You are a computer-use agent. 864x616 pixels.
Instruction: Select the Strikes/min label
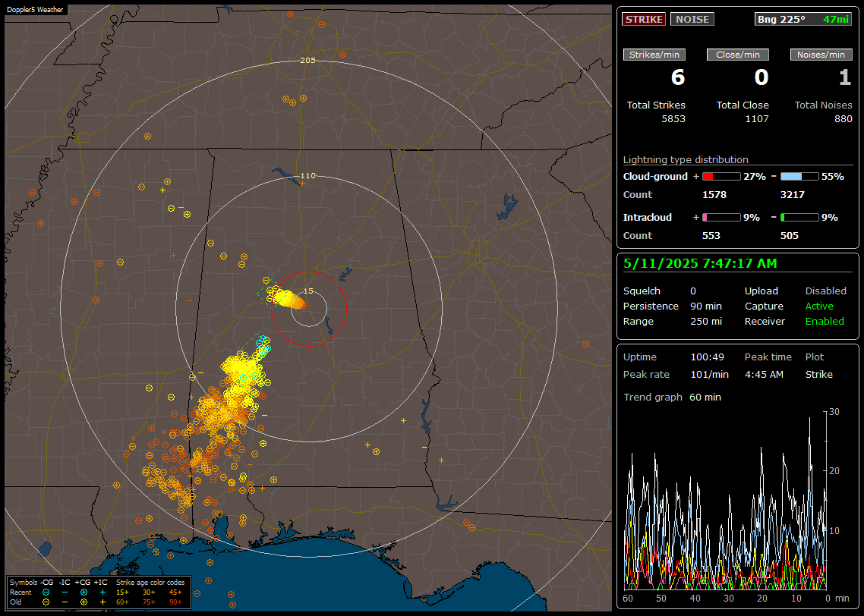click(654, 55)
